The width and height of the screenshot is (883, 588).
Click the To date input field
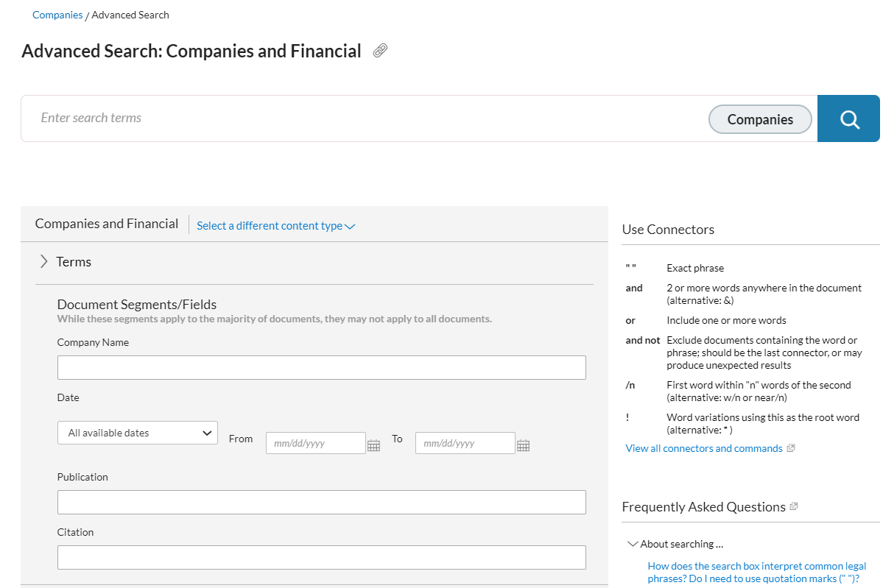[465, 443]
